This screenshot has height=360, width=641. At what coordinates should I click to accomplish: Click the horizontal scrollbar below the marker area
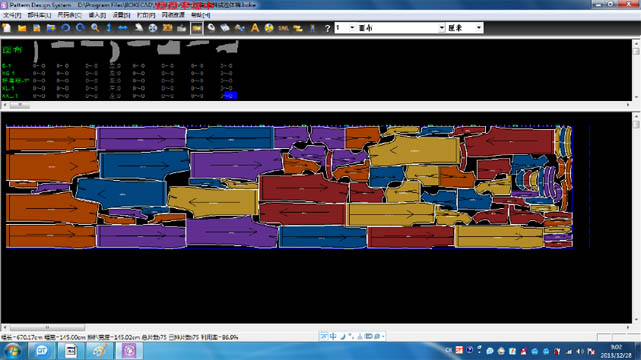point(316,327)
